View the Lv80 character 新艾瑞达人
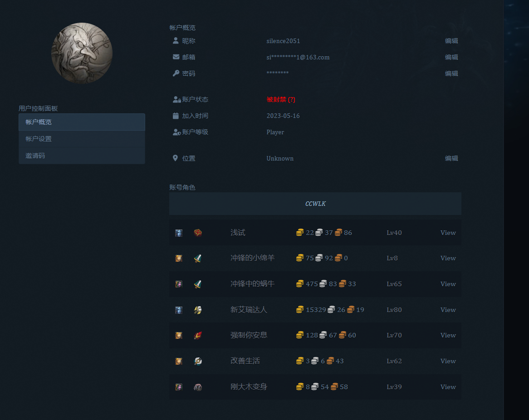 tap(448, 310)
